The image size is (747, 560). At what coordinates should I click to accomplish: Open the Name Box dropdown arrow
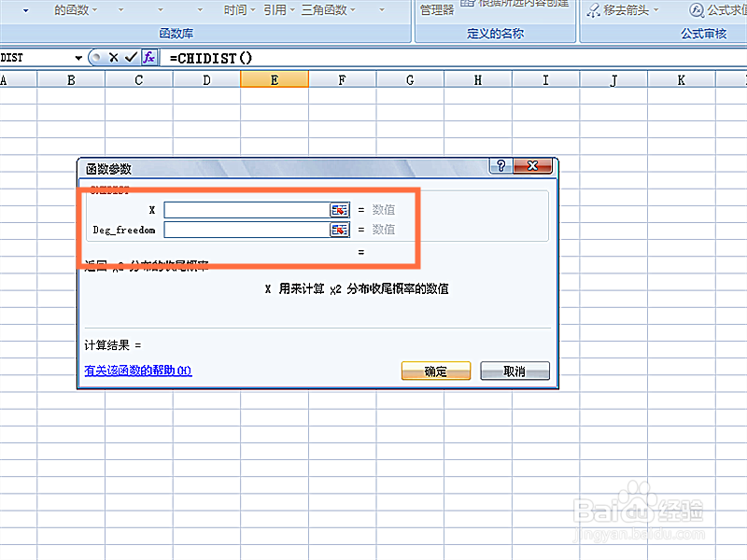coord(78,58)
